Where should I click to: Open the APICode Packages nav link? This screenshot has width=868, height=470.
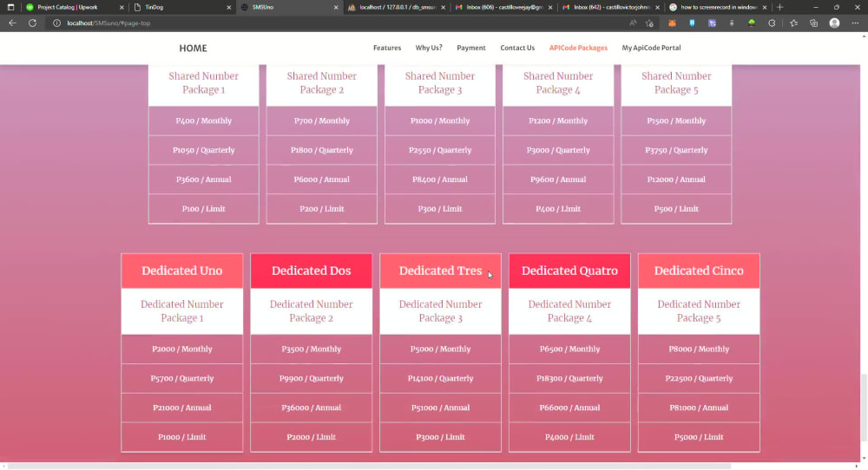(x=578, y=48)
